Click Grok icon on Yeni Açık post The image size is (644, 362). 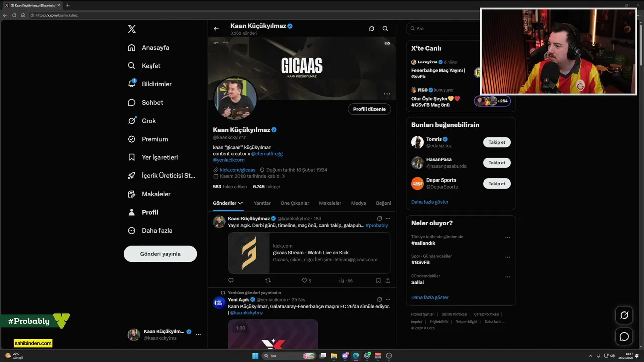coord(379,299)
